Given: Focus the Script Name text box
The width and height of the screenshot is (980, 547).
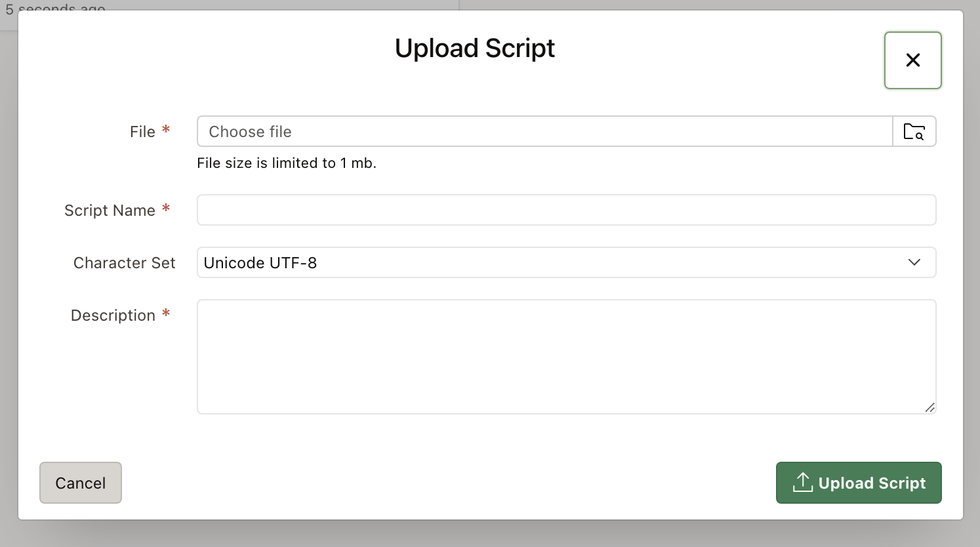Looking at the screenshot, I should (x=566, y=211).
